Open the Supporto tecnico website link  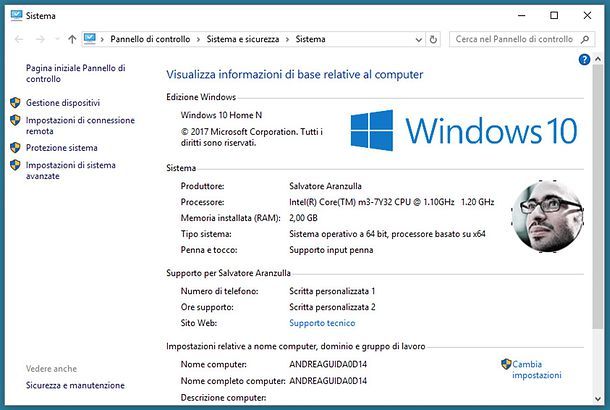(322, 323)
